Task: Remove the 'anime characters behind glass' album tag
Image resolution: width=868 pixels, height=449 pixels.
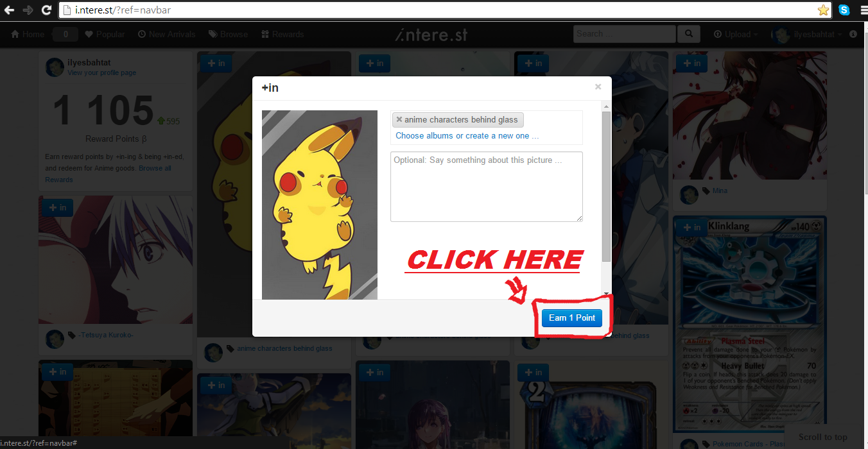Action: pyautogui.click(x=399, y=120)
